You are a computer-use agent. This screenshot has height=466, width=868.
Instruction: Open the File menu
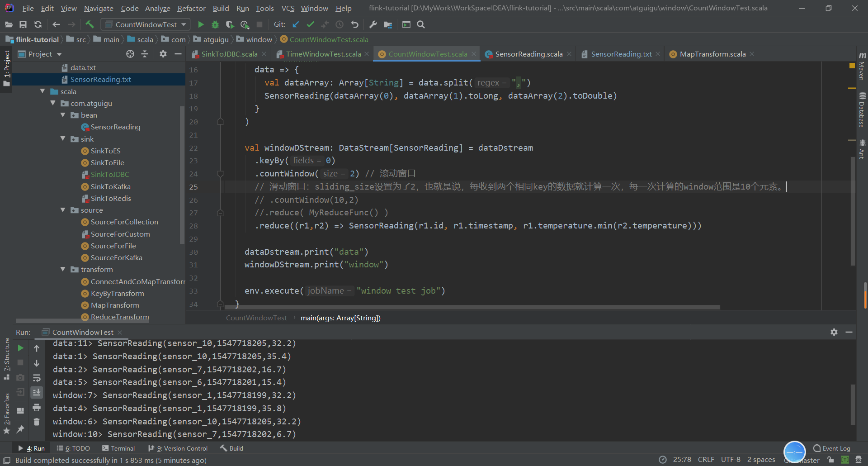tap(28, 8)
